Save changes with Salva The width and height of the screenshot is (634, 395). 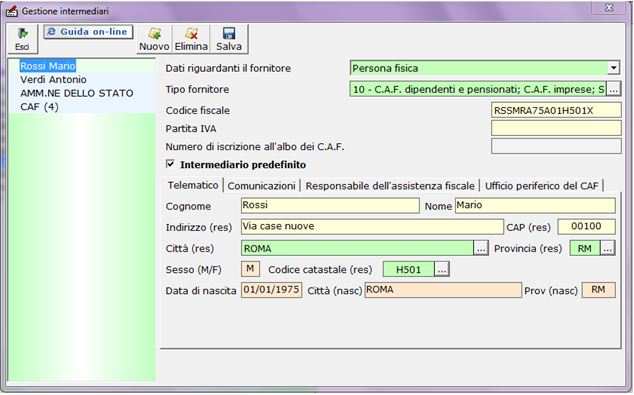click(x=229, y=39)
